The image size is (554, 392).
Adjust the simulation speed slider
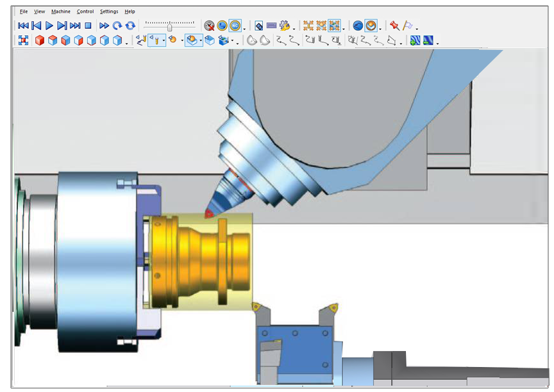click(170, 26)
